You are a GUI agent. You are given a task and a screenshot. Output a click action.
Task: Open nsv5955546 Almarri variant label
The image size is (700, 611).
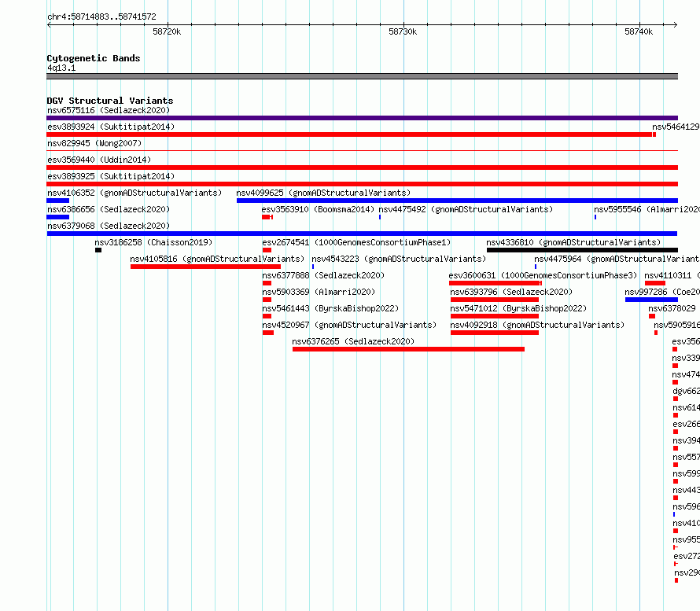coord(647,209)
